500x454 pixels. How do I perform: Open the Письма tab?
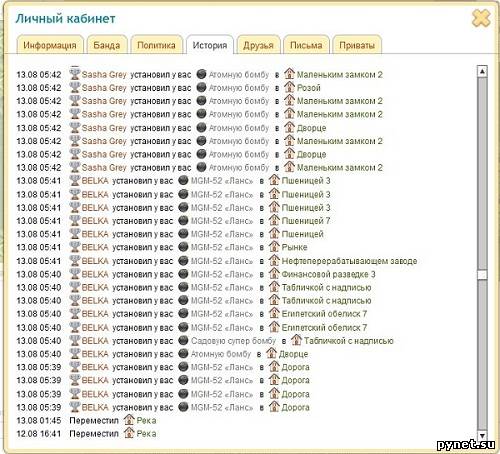click(306, 45)
